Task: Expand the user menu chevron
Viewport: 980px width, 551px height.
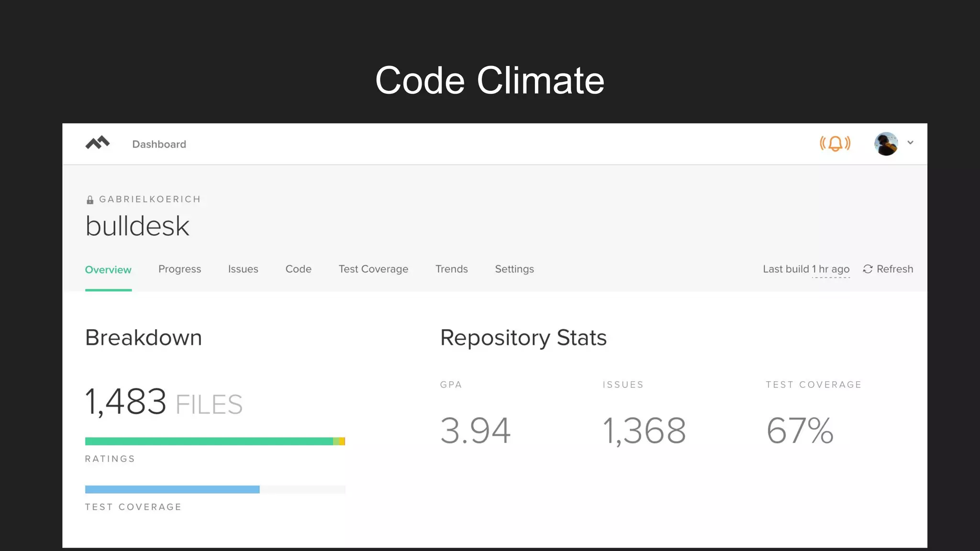Action: (x=911, y=143)
